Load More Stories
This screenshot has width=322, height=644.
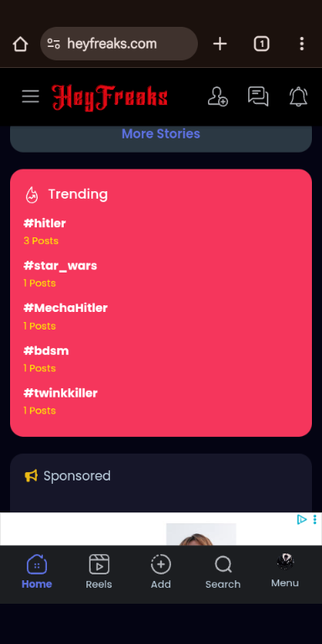pyautogui.click(x=161, y=134)
